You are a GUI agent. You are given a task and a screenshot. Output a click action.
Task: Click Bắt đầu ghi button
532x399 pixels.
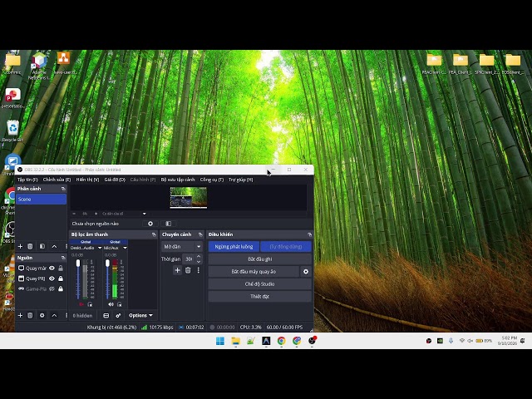pos(259,259)
